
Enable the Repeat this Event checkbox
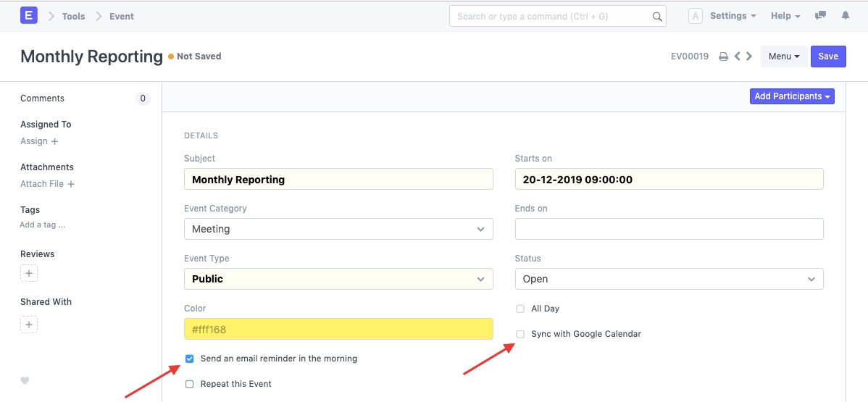[190, 384]
